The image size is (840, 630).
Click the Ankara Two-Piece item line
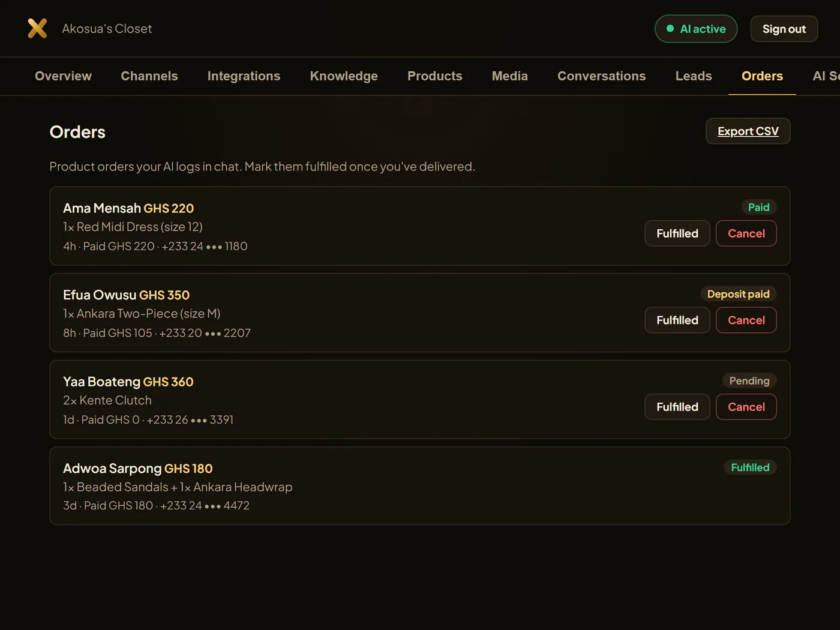[x=142, y=314]
